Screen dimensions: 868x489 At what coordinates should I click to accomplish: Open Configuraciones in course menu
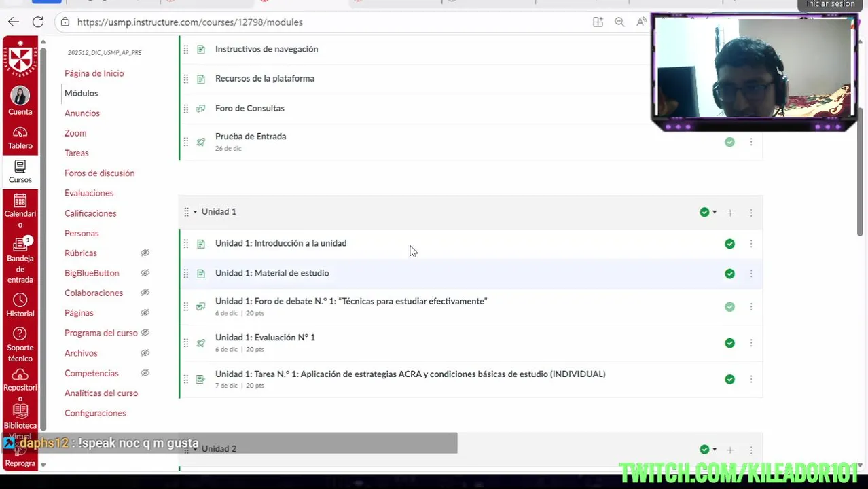(95, 413)
